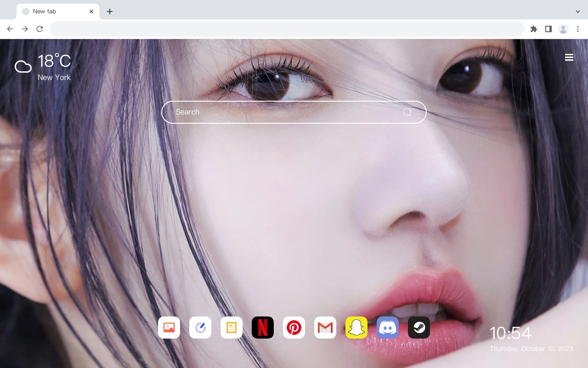Launch the Snapchat shortcut
588x368 pixels.
[356, 328]
